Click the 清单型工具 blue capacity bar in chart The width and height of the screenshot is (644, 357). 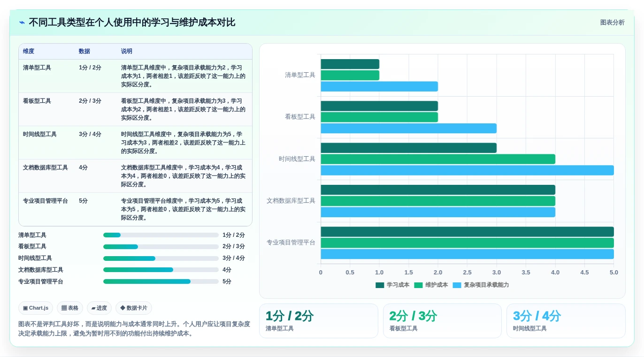(379, 86)
